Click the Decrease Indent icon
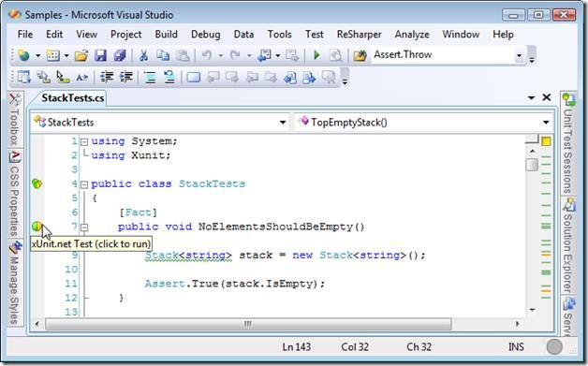 tap(107, 78)
